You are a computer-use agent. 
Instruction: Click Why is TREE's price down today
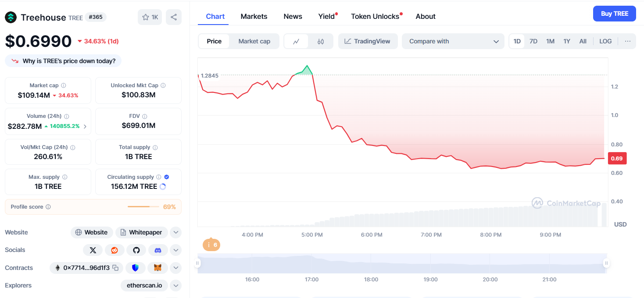click(x=63, y=61)
